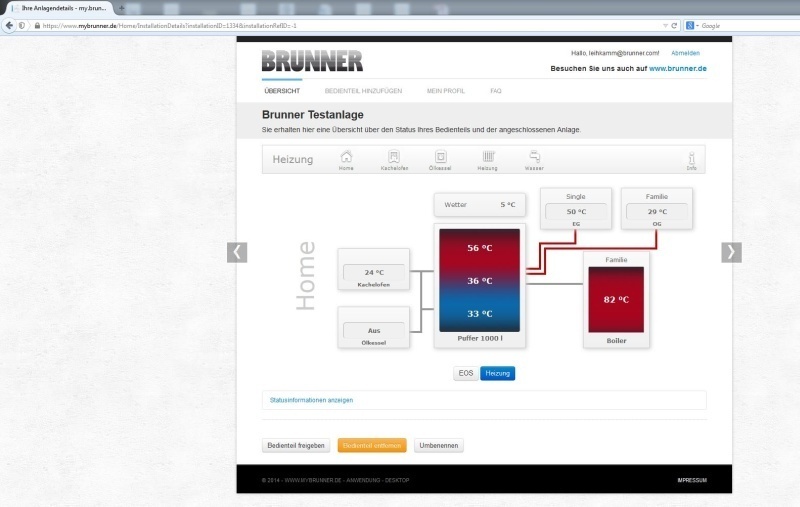The width and height of the screenshot is (800, 507).
Task: Click the '33 °C' bottom buffer value
Action: click(480, 314)
